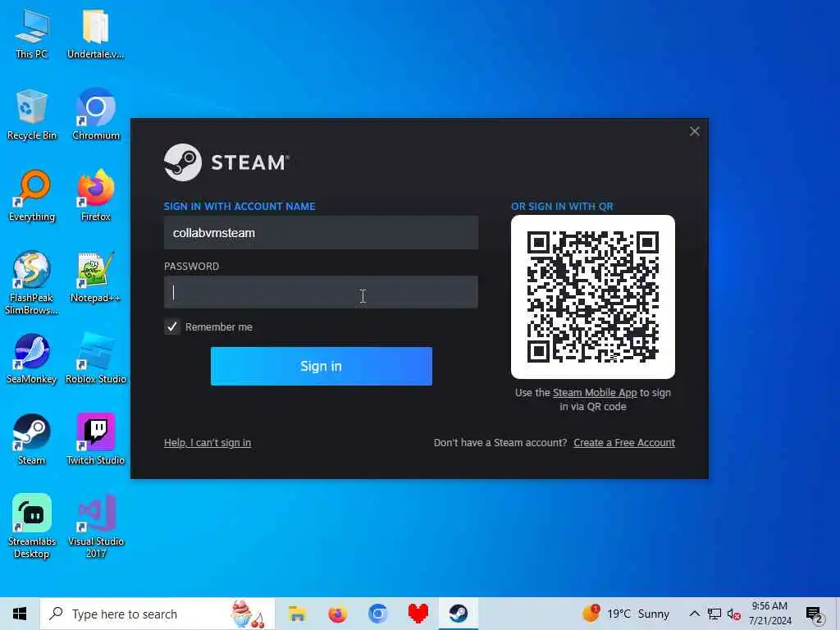Image resolution: width=840 pixels, height=630 pixels.
Task: Select the Steam desktop shortcut
Action: (x=32, y=440)
